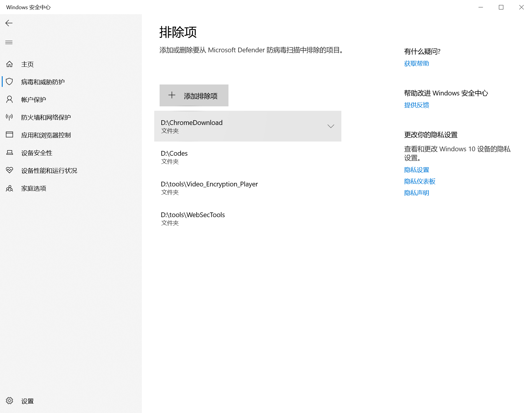Image resolution: width=532 pixels, height=413 pixels.
Task: Select the D:\tools\Video_Encryption_Player exclusion
Action: (248, 188)
